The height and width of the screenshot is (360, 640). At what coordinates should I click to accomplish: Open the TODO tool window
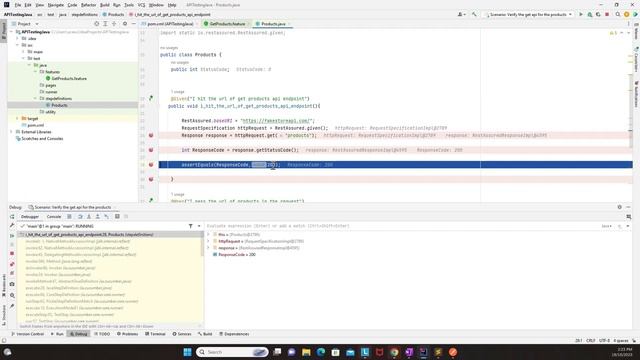coord(102,334)
